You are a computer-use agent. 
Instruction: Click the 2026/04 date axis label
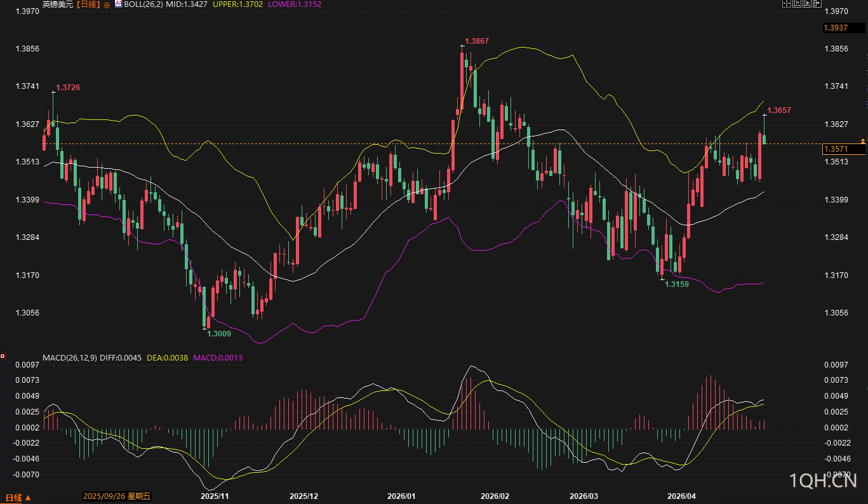click(683, 496)
